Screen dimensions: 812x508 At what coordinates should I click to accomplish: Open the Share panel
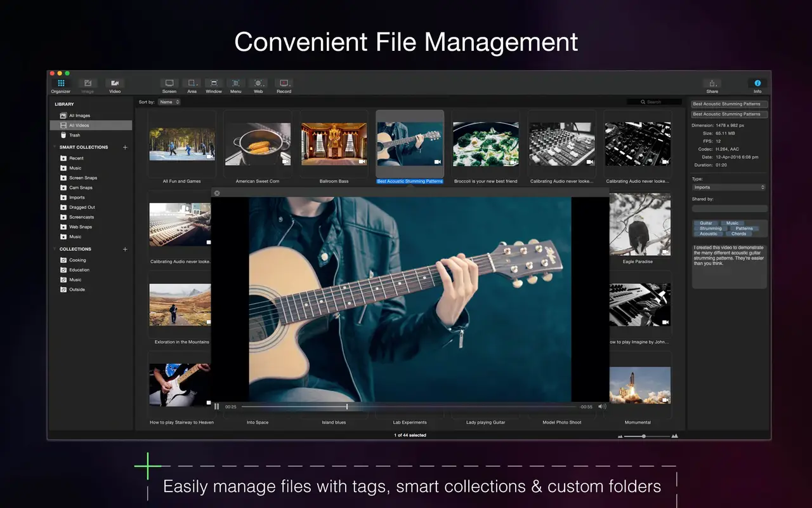(711, 83)
